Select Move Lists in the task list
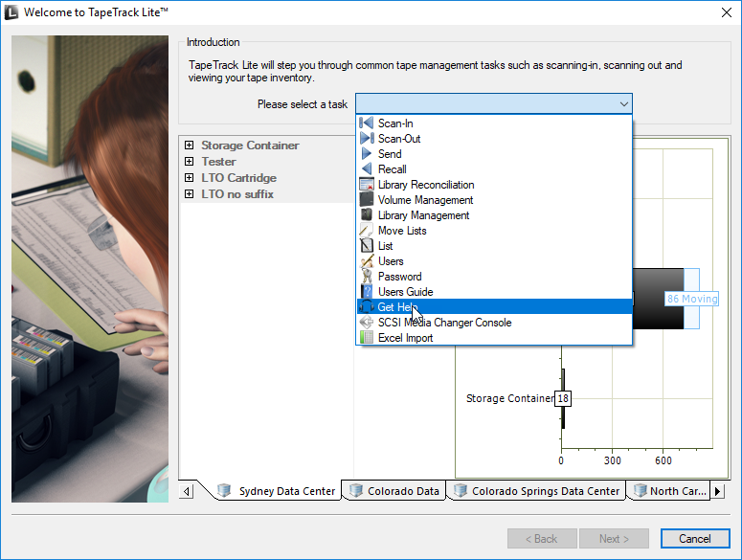The width and height of the screenshot is (742, 560). point(494,231)
